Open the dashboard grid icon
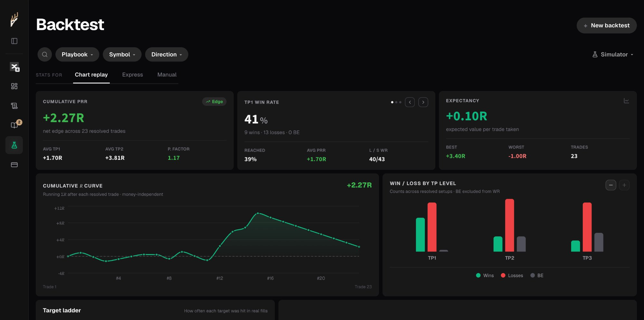The width and height of the screenshot is (644, 320). coord(14,86)
